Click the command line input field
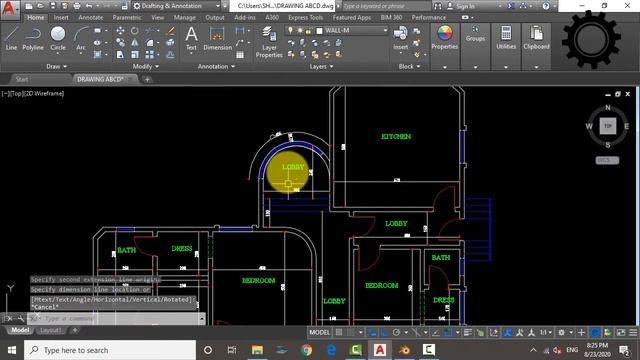 coord(114,318)
